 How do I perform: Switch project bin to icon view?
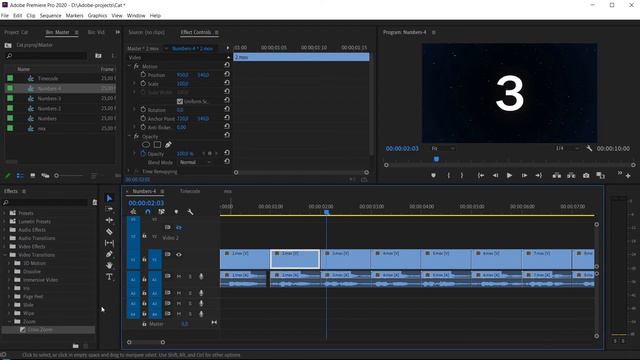pyautogui.click(x=33, y=176)
